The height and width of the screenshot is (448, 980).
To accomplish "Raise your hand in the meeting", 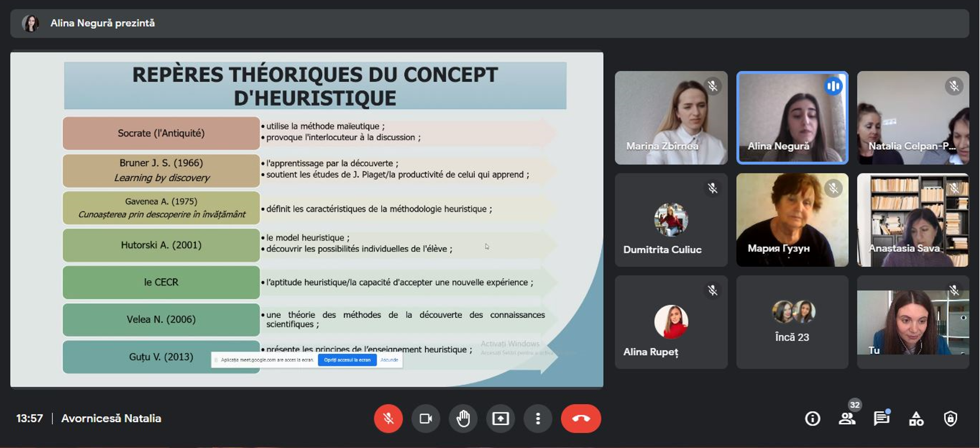I will tap(462, 418).
